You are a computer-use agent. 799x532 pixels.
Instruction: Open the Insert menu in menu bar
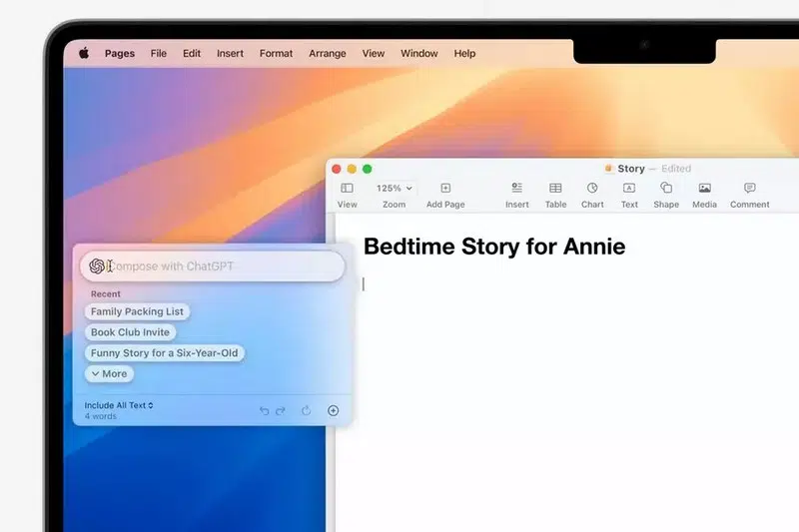(230, 54)
